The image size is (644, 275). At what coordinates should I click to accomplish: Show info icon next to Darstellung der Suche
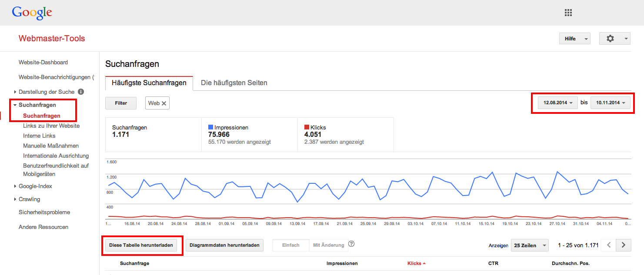pos(81,92)
